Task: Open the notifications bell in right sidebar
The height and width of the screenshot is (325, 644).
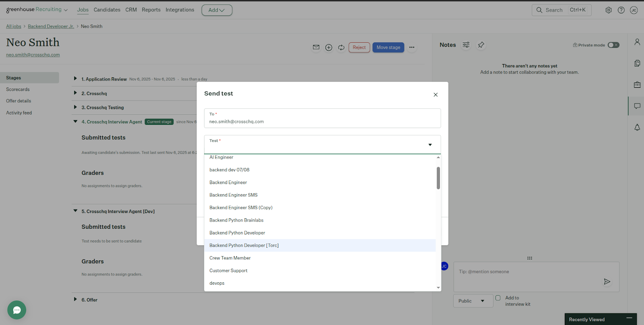Action: (637, 127)
